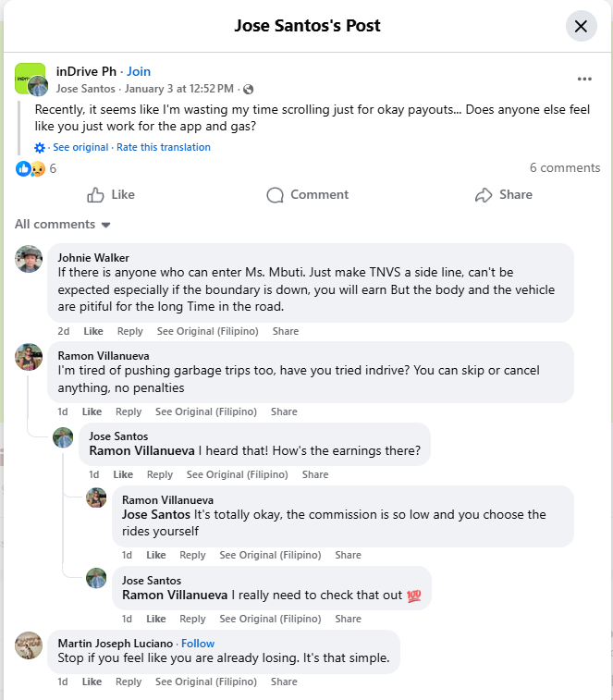Click Ramon Villanueva's top comment avatar
This screenshot has width=613, height=700.
pyautogui.click(x=29, y=357)
